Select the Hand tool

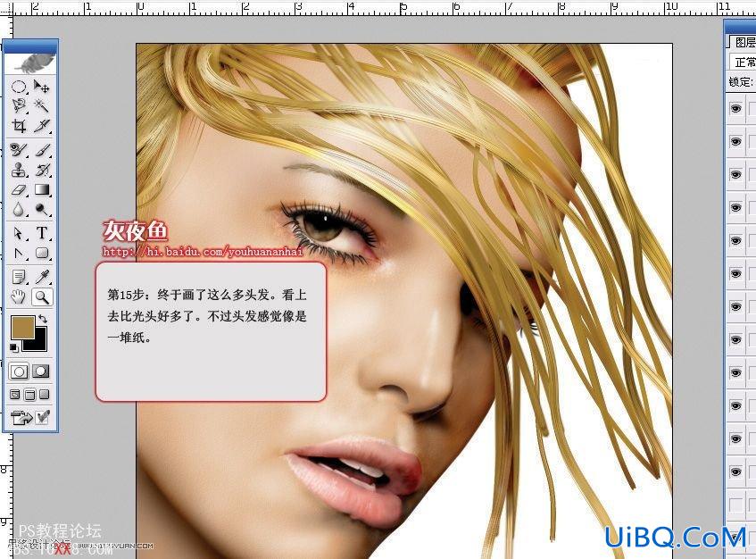19,297
